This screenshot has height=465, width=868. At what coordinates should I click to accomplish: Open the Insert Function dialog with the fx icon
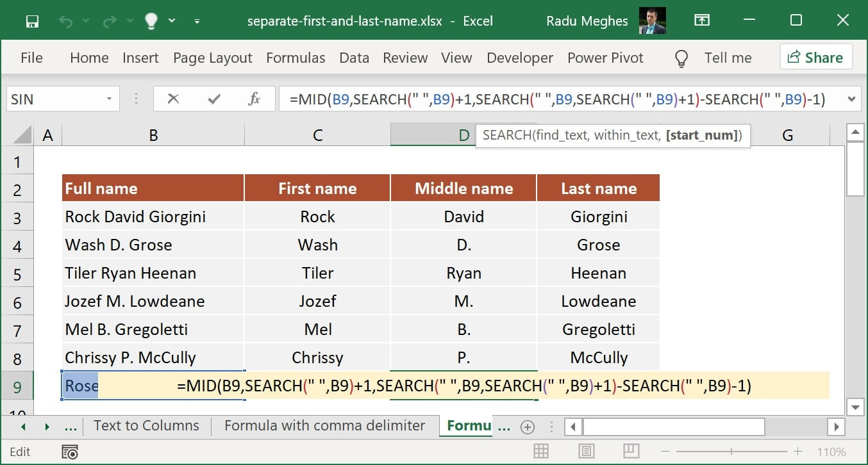pyautogui.click(x=254, y=99)
